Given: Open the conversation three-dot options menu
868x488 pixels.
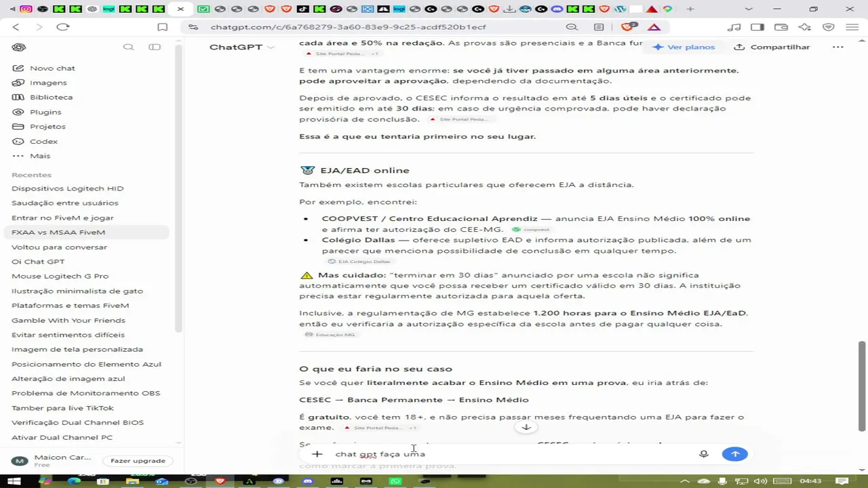Looking at the screenshot, I should coord(838,47).
